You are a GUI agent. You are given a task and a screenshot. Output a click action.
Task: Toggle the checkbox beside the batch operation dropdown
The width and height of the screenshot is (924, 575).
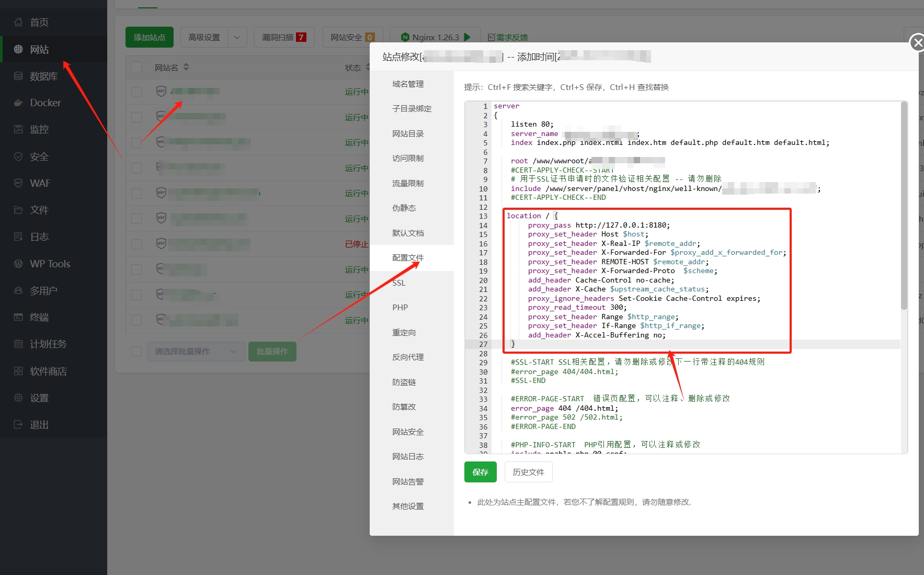(136, 351)
